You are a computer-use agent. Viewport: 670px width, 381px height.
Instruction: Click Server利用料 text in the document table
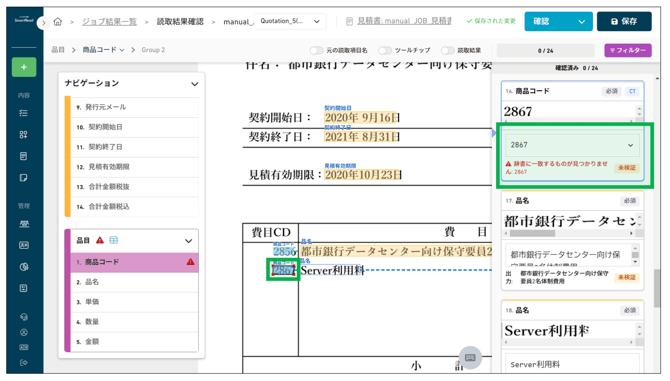tap(332, 270)
